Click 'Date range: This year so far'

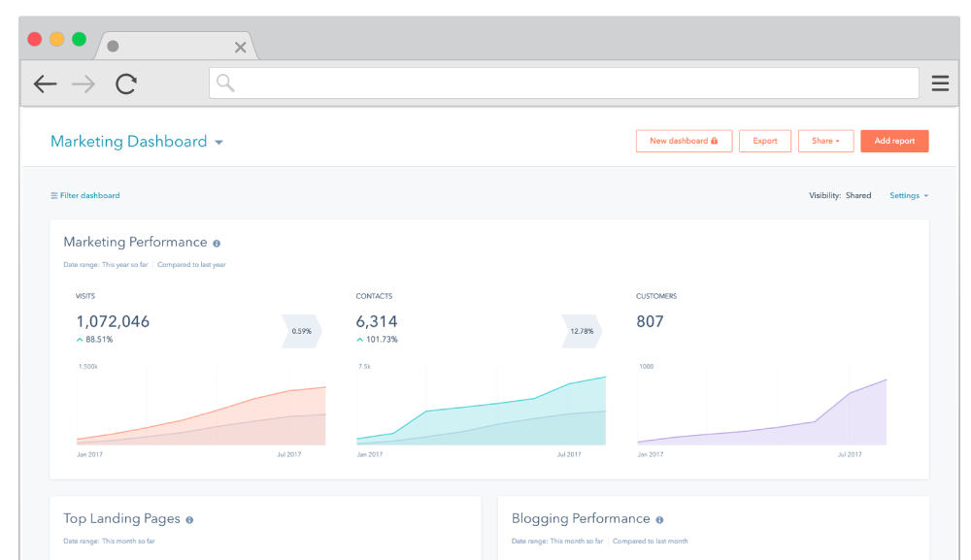[x=105, y=265]
